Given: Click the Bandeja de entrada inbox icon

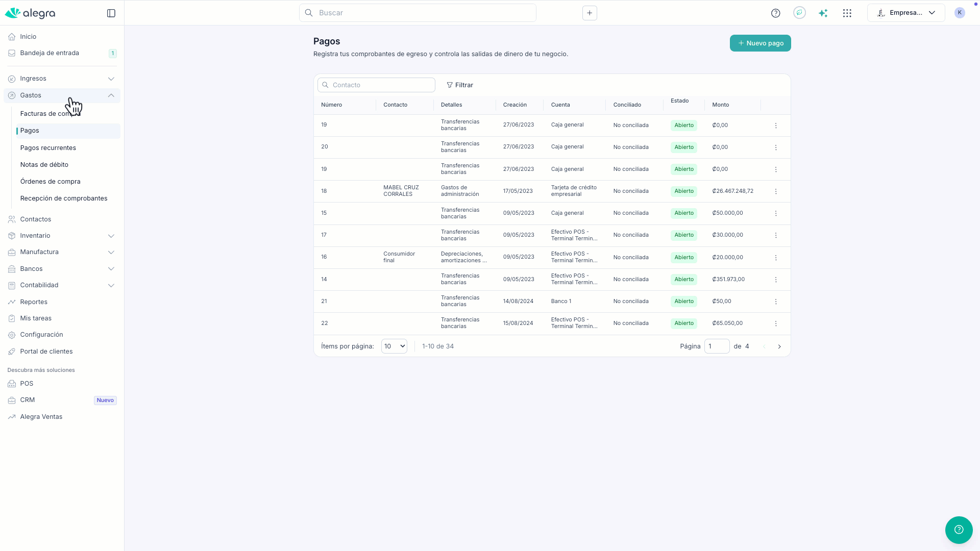Looking at the screenshot, I should coord(12,53).
